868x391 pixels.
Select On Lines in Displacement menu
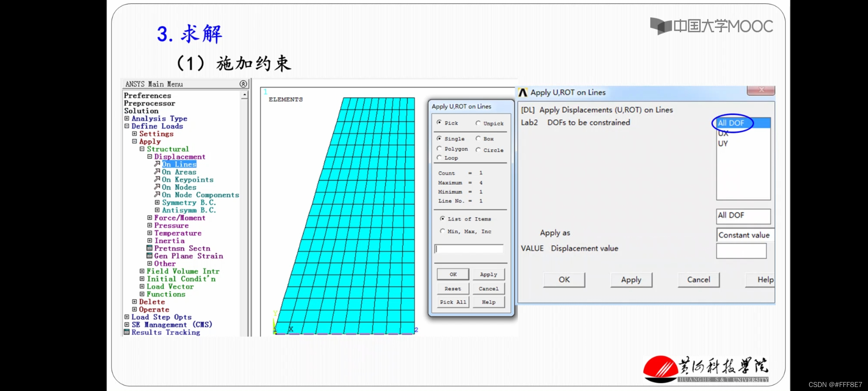coord(179,164)
